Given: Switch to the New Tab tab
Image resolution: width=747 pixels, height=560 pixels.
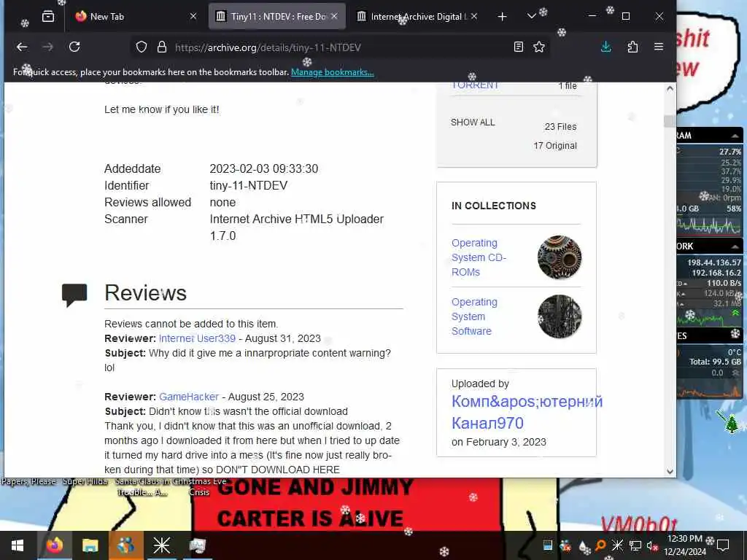Looking at the screenshot, I should (x=136, y=17).
